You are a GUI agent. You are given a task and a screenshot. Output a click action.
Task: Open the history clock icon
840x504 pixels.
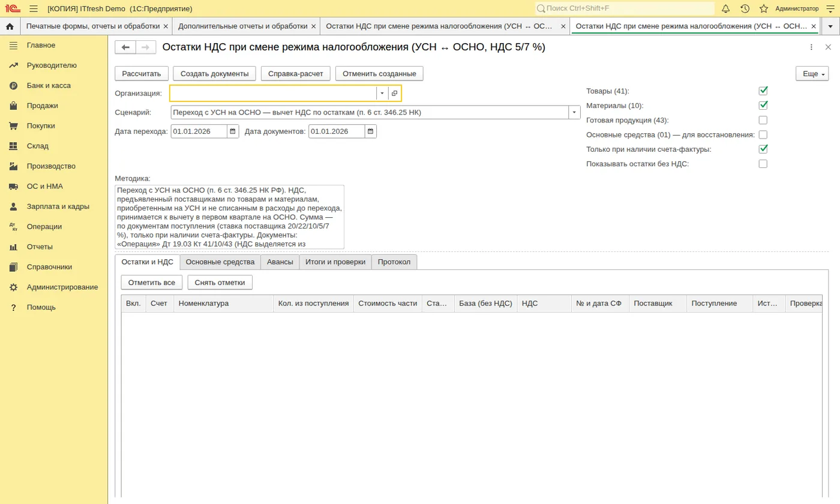[745, 8]
